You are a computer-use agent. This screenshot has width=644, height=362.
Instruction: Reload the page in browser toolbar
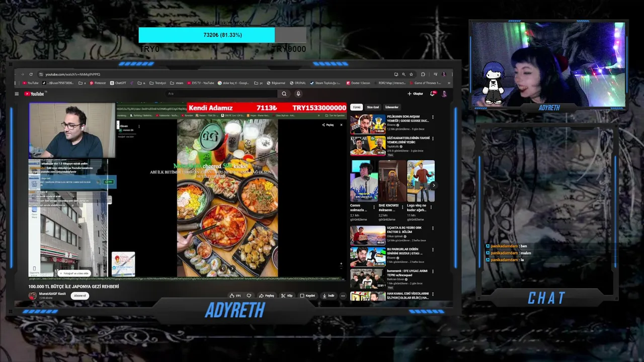31,74
